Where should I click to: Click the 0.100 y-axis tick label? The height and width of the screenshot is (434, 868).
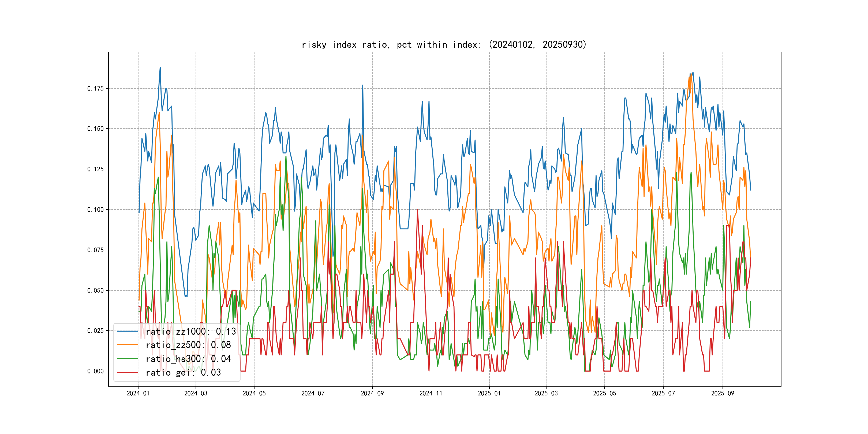pos(95,209)
